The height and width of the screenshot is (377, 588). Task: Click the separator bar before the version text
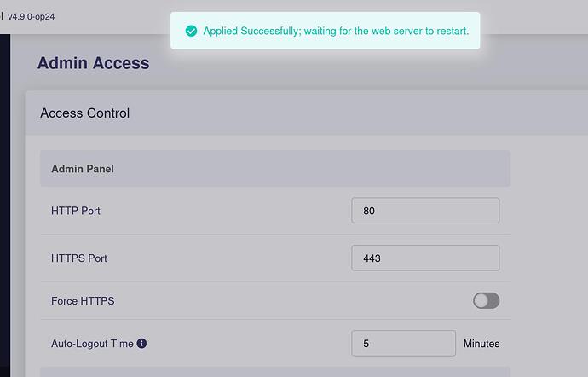[2, 16]
